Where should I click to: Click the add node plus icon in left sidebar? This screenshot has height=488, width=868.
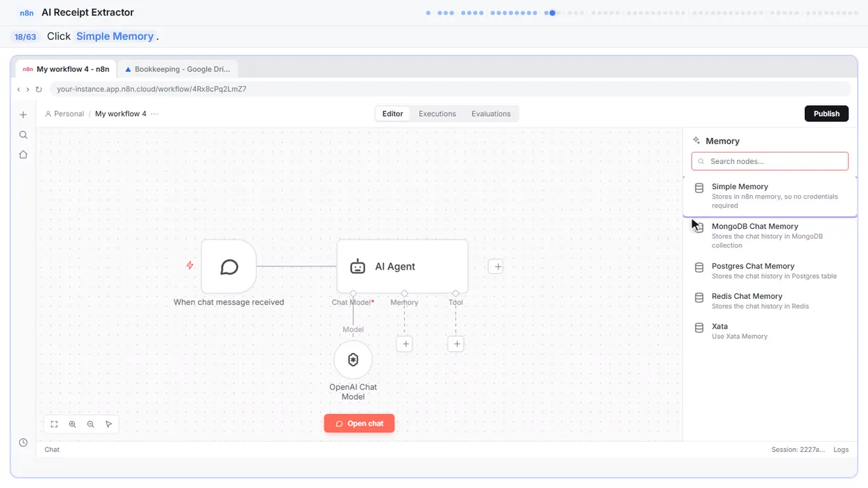tap(23, 115)
